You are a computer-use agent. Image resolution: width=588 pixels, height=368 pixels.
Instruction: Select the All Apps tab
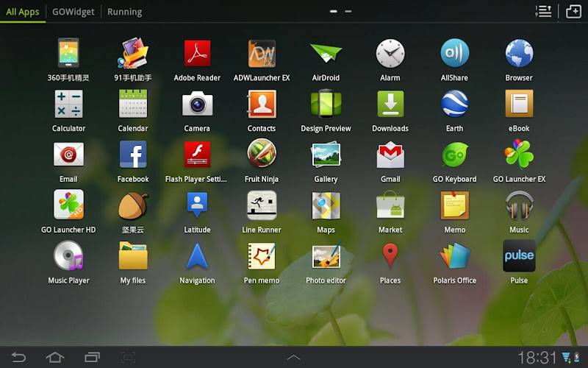[x=23, y=12]
